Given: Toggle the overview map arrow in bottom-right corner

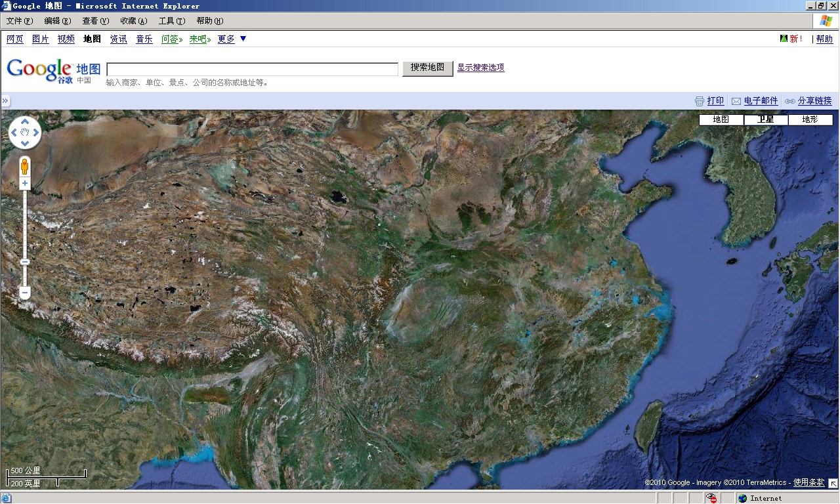Looking at the screenshot, I should click(833, 483).
